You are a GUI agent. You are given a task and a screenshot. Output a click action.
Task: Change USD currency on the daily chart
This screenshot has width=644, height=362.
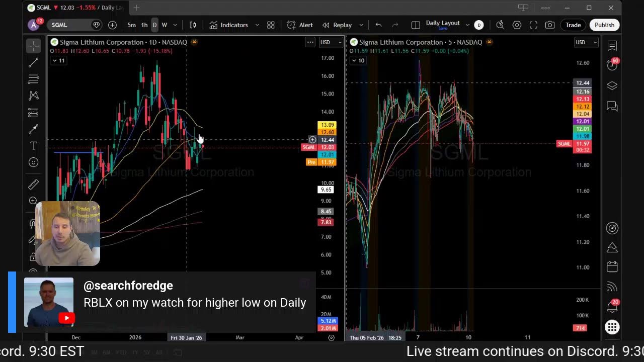point(330,42)
